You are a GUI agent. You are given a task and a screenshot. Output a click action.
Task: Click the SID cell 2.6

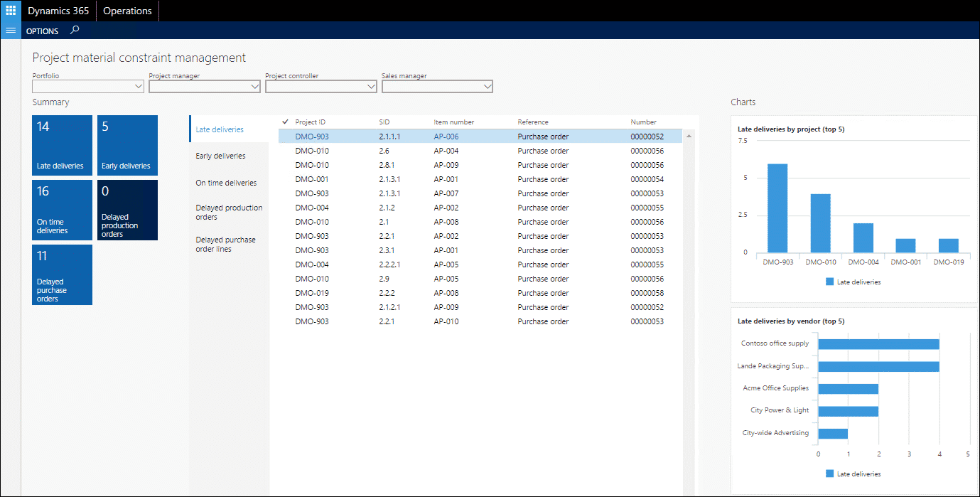click(x=384, y=151)
